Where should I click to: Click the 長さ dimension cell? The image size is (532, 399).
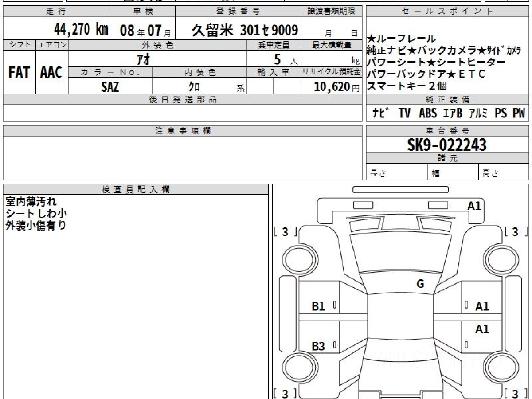(397, 172)
